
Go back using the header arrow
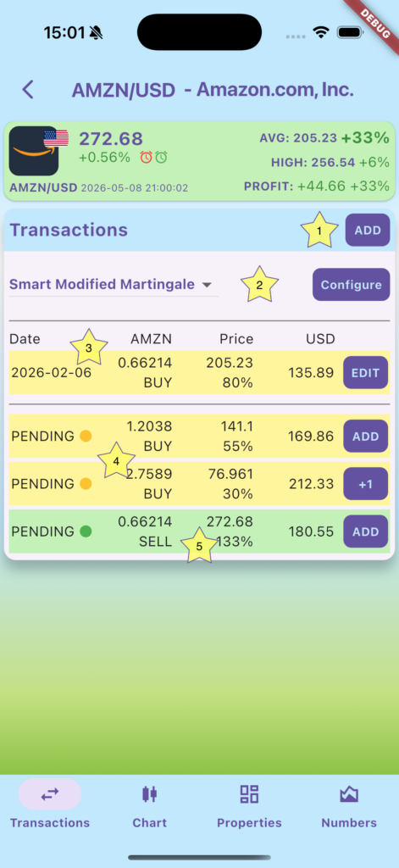pos(28,90)
